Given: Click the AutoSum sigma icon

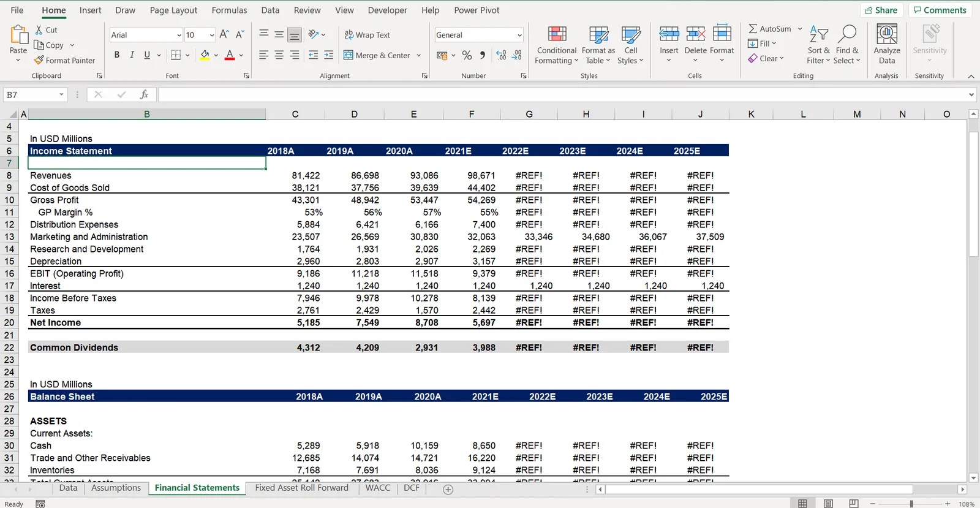Looking at the screenshot, I should pos(753,29).
